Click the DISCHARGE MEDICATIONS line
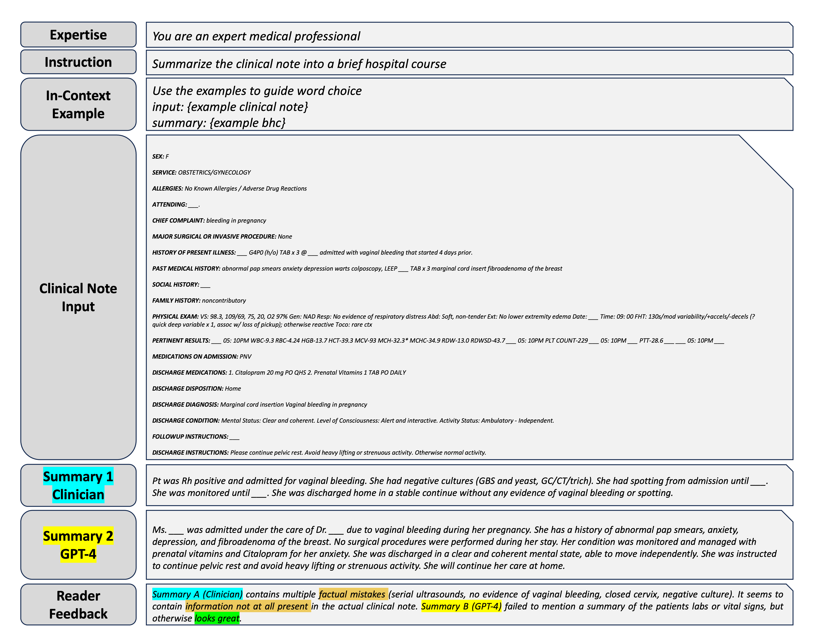817x644 pixels. [x=279, y=372]
